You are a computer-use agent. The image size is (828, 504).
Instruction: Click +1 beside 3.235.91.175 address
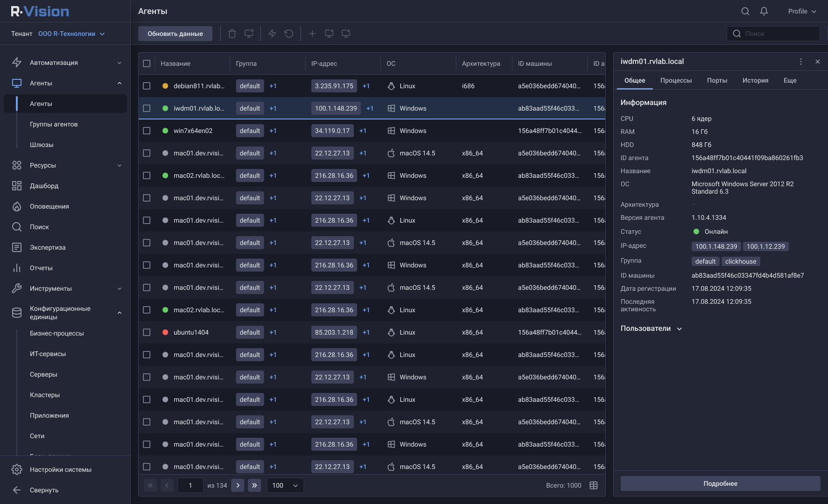366,86
